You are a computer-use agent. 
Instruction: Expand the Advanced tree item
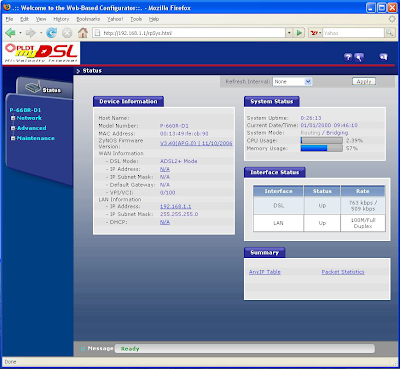(x=13, y=128)
